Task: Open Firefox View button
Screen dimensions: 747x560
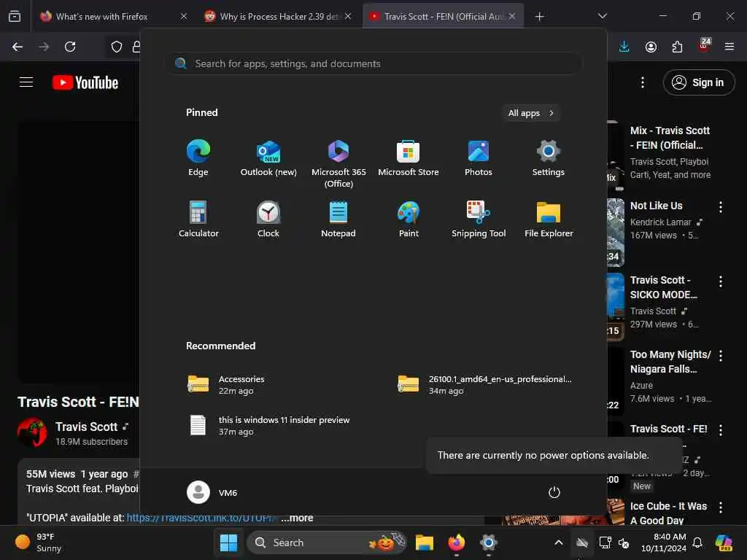Action: 15,16
